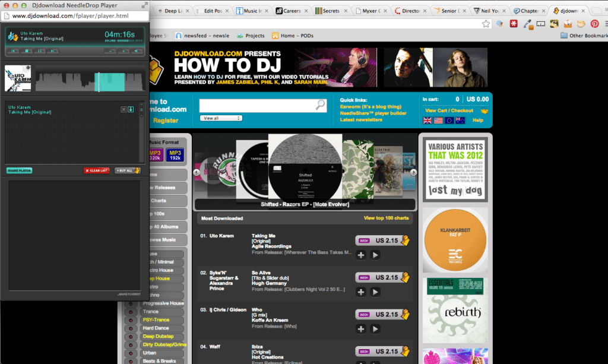Screen dimensions: 608x364
Task: Toggle the Trance genre round button
Action: pos(131,312)
